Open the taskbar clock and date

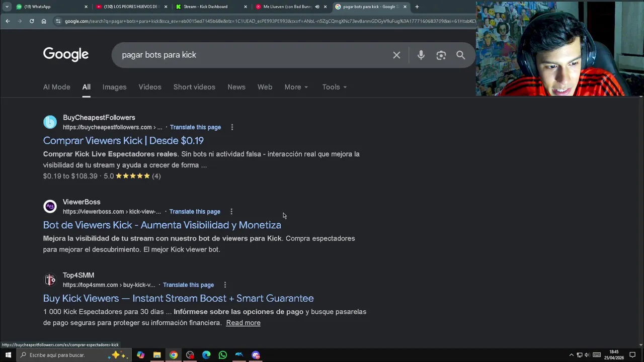(614, 355)
